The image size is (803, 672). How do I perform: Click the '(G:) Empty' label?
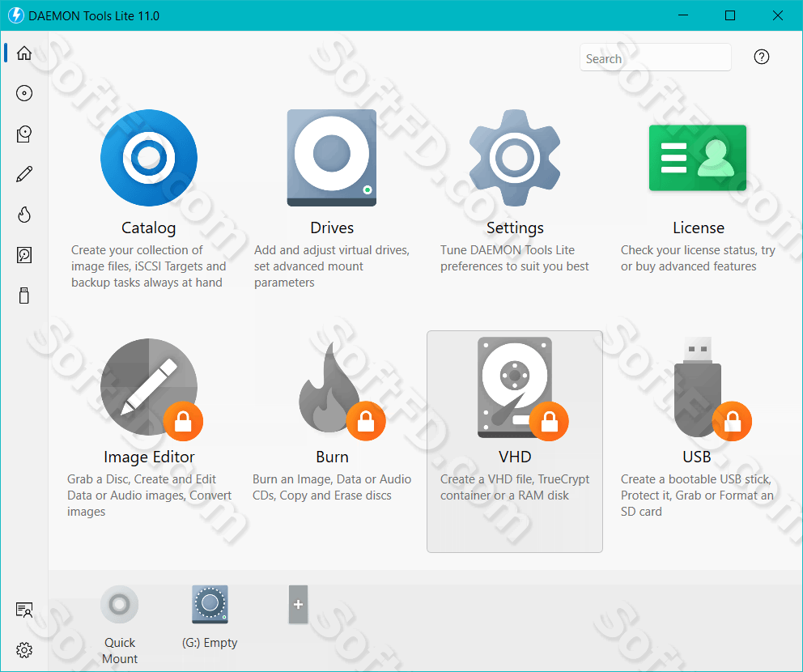point(210,642)
